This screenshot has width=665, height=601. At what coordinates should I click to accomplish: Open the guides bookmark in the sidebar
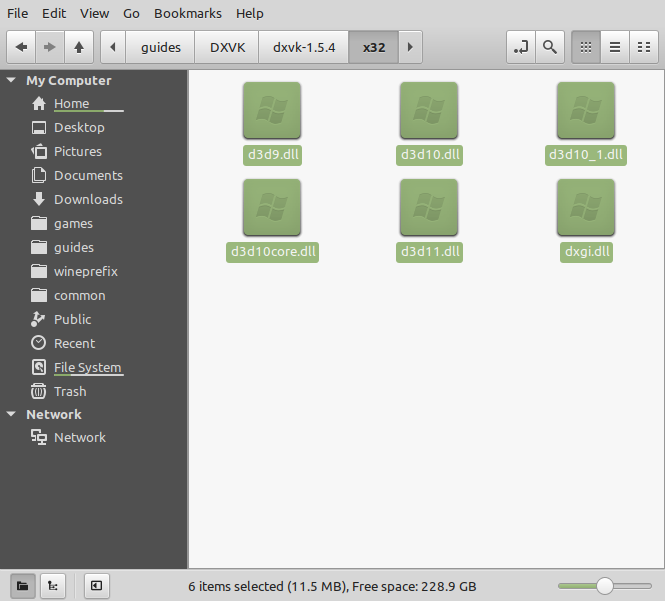pyautogui.click(x=74, y=247)
